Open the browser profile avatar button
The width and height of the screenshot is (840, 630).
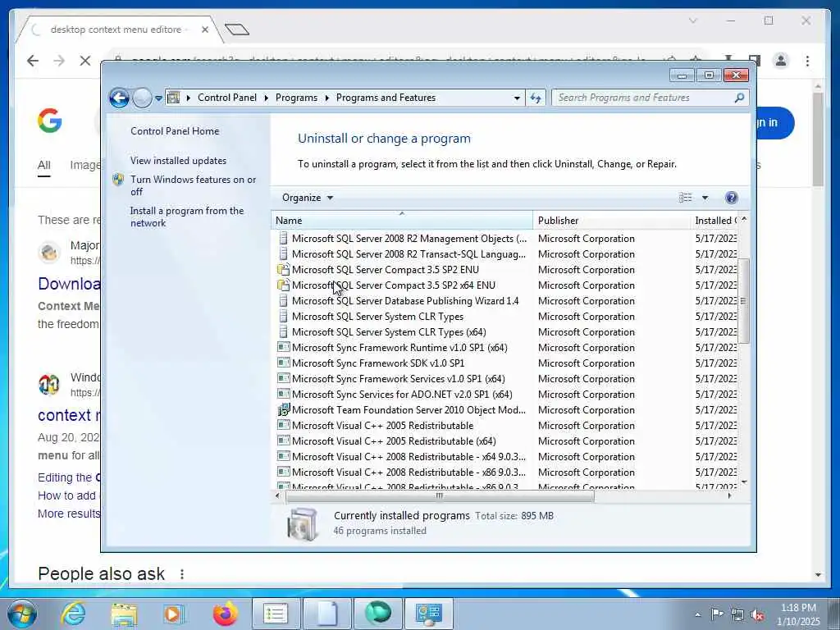(781, 61)
